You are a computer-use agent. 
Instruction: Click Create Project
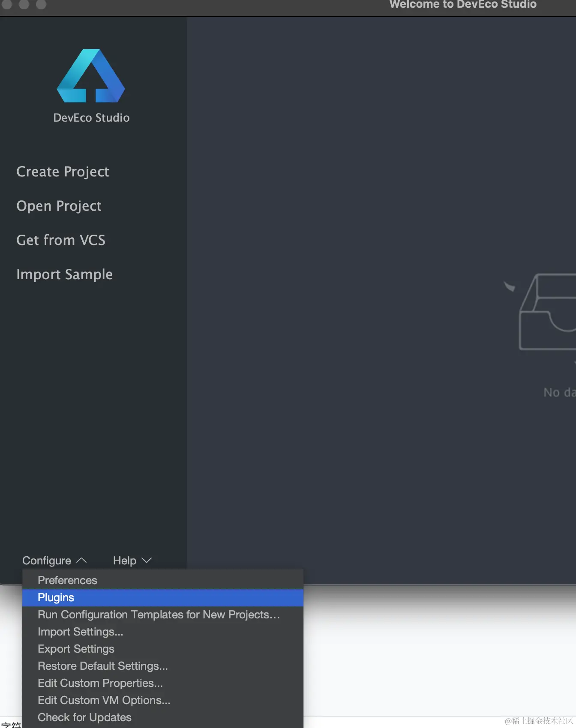coord(63,172)
